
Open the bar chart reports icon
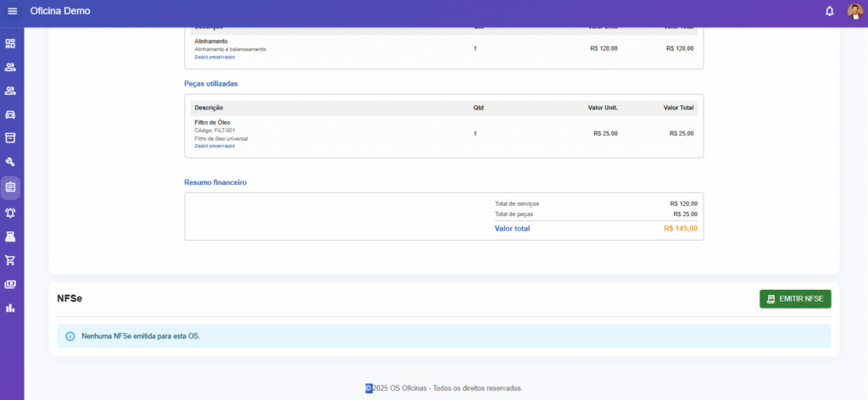[11, 308]
